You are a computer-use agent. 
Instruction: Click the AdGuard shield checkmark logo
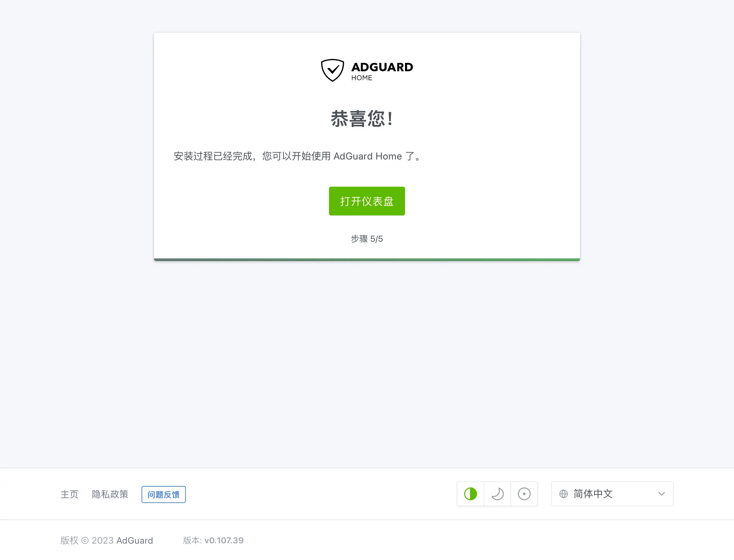point(332,70)
